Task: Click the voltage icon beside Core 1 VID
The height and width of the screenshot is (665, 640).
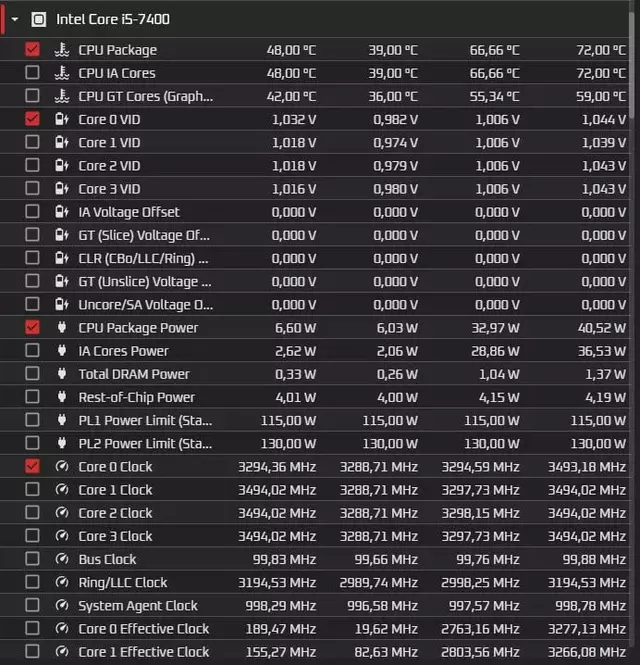Action: point(62,142)
